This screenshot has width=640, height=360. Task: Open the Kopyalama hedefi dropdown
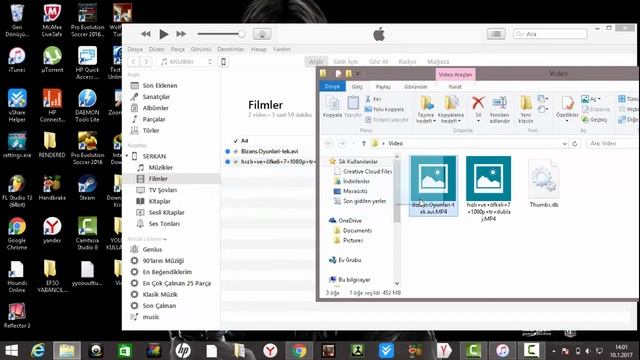(x=451, y=109)
